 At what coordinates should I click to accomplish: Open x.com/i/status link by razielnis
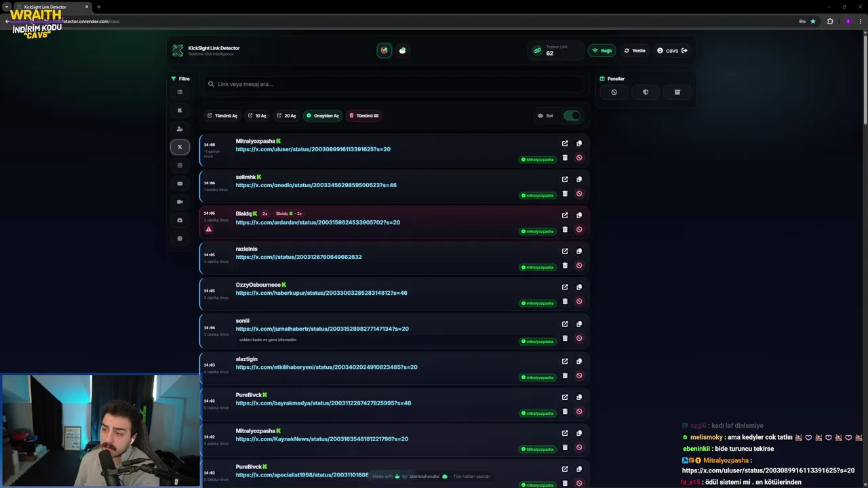[298, 257]
